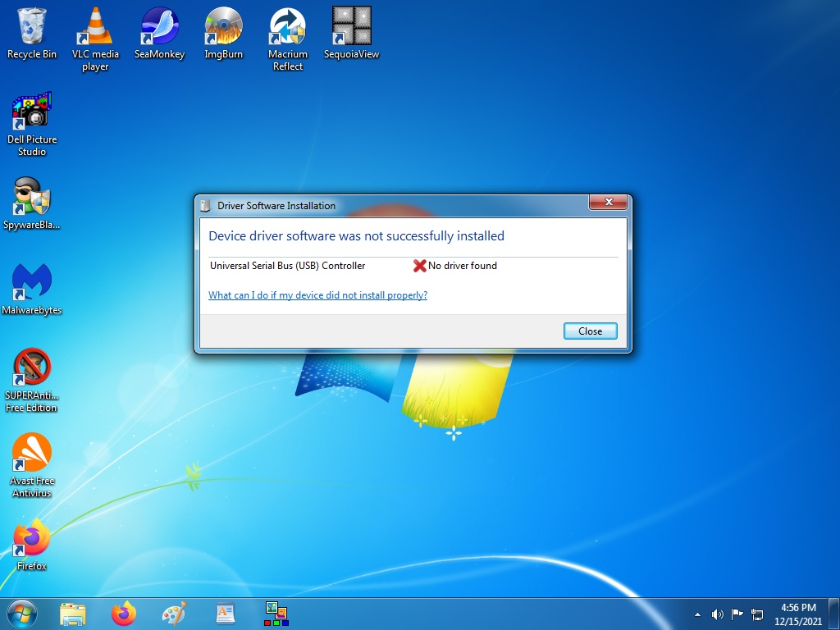Select the ImgBurn desktop shortcut
This screenshot has width=840, height=630.
(x=223, y=33)
